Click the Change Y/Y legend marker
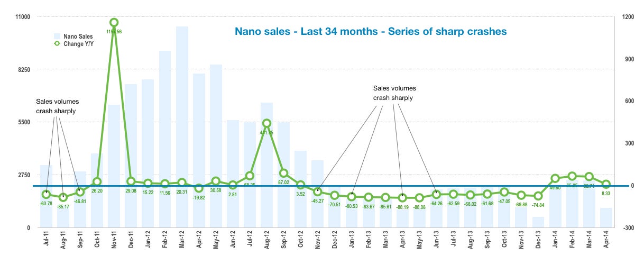Viewport: 644px width, 265px height. [x=57, y=44]
